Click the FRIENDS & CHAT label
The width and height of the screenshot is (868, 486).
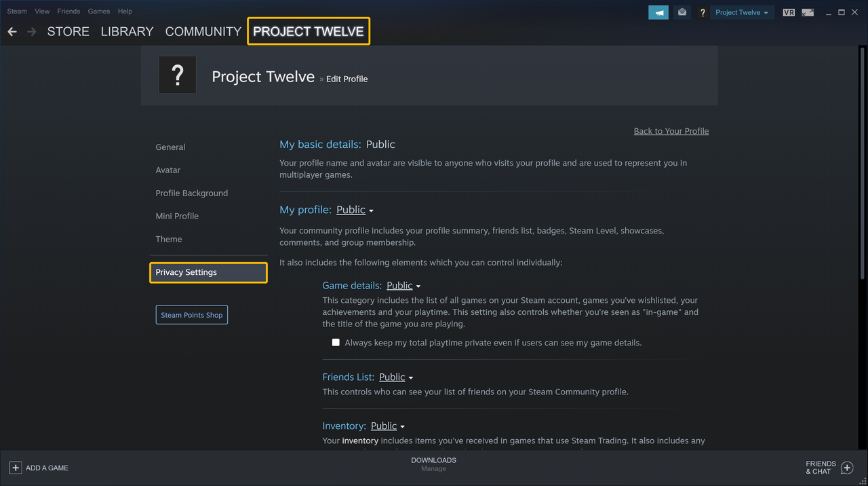[x=821, y=468]
